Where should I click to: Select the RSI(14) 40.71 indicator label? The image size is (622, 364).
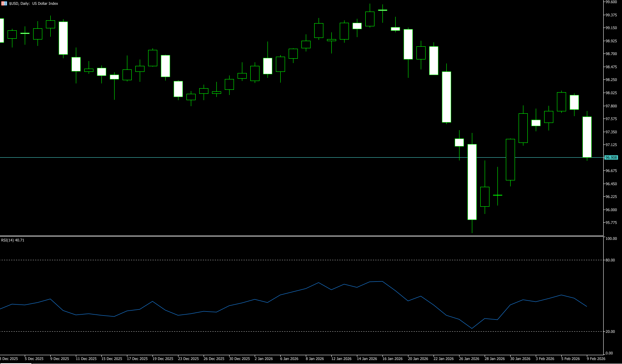(x=13, y=240)
